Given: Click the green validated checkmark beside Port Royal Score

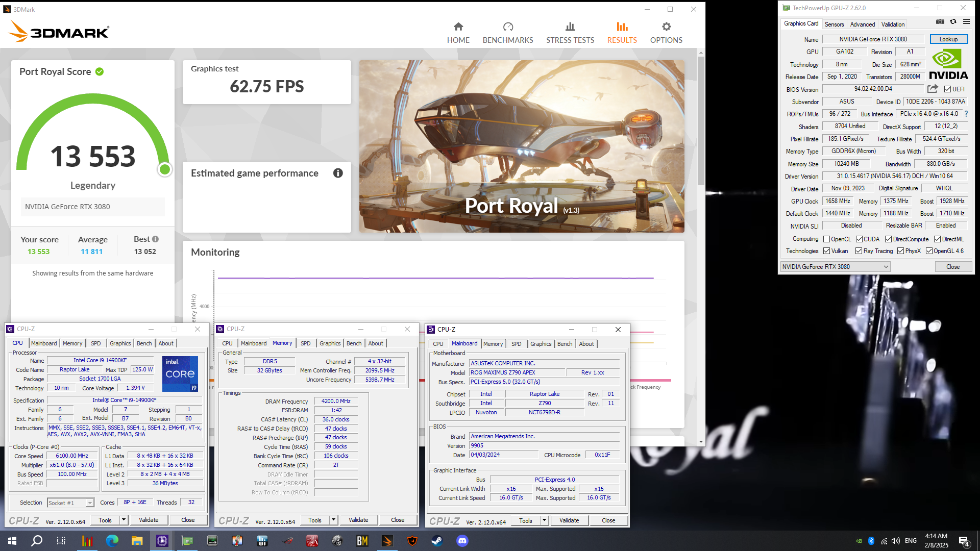Looking at the screenshot, I should click(x=100, y=71).
